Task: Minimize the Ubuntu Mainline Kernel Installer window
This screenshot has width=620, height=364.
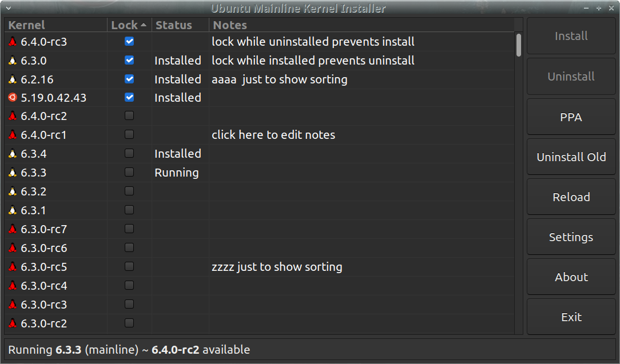Action: tap(586, 8)
